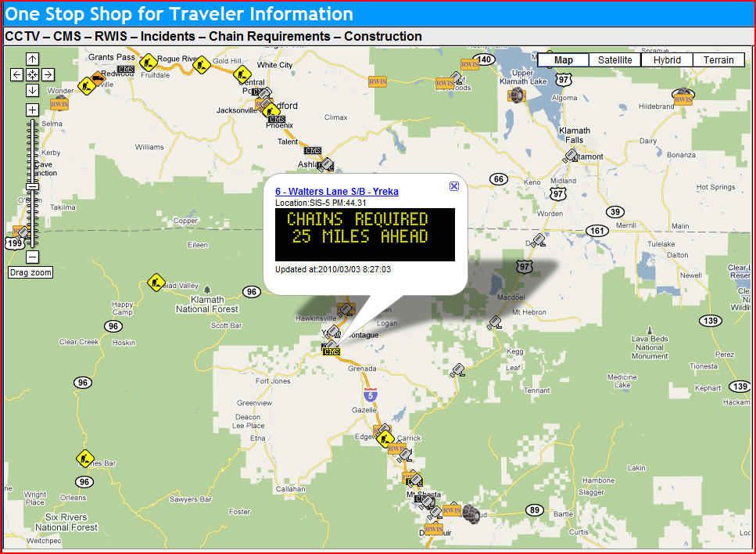Pan the map left with arrow
This screenshot has height=554, width=756.
click(16, 74)
